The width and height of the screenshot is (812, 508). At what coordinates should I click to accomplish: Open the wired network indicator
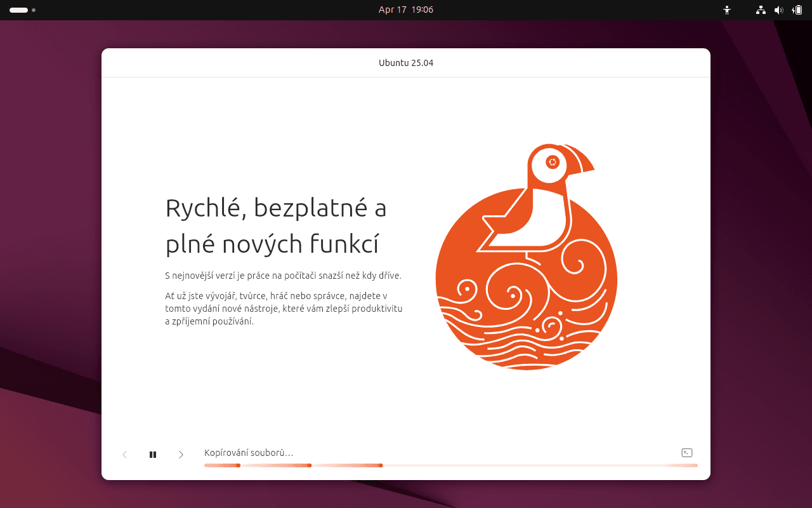click(x=761, y=10)
